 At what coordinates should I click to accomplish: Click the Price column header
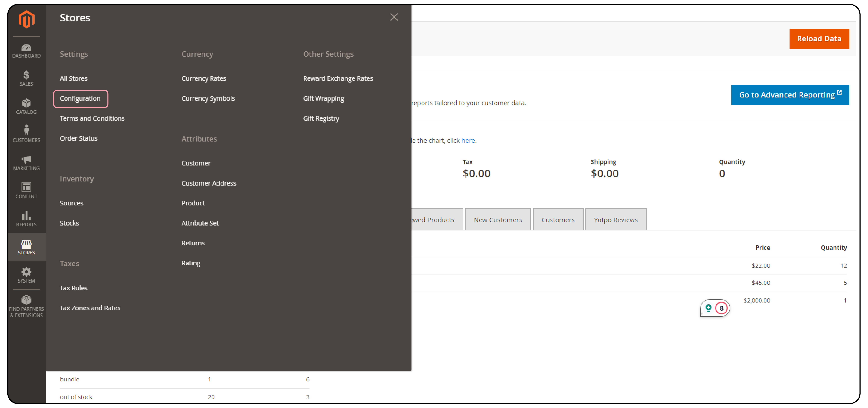[x=762, y=248]
